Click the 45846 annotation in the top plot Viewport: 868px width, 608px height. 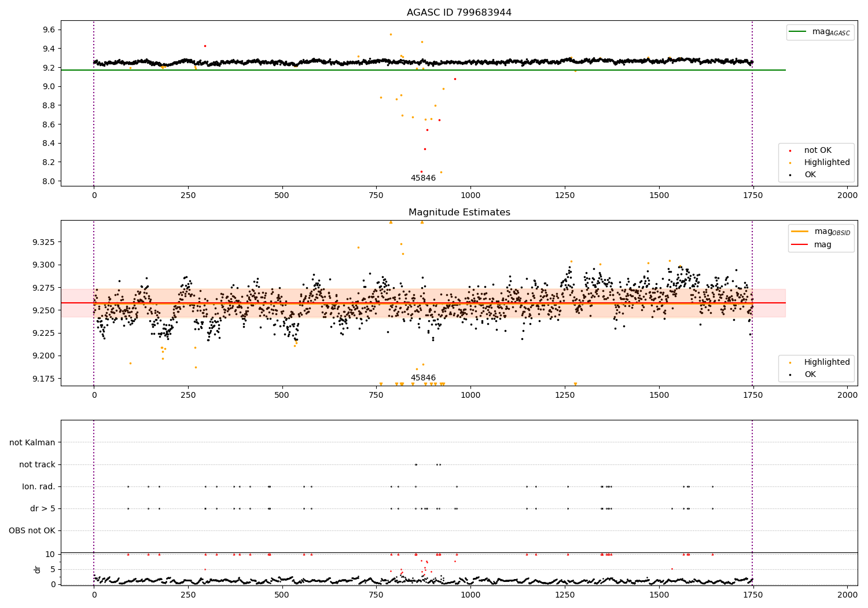pyautogui.click(x=423, y=178)
